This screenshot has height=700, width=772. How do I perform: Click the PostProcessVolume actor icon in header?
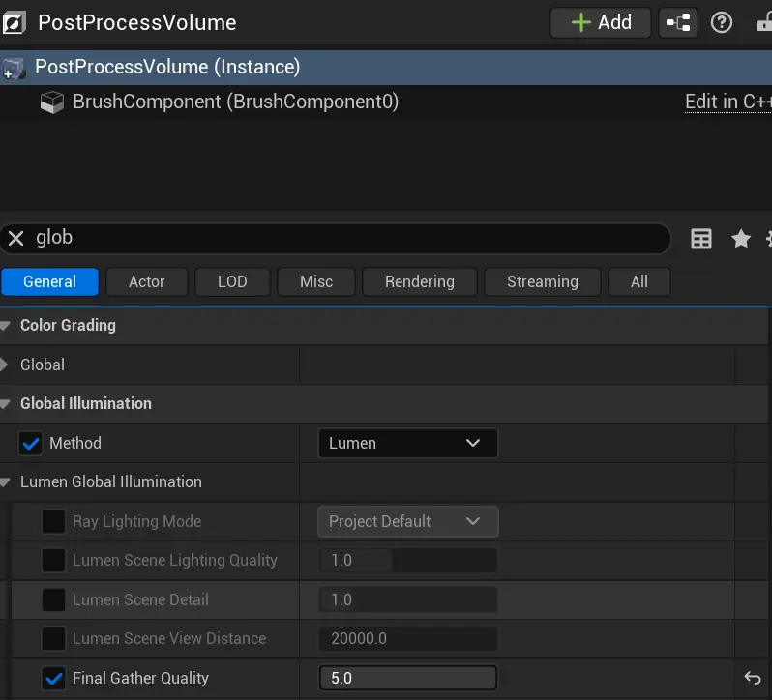pyautogui.click(x=15, y=22)
